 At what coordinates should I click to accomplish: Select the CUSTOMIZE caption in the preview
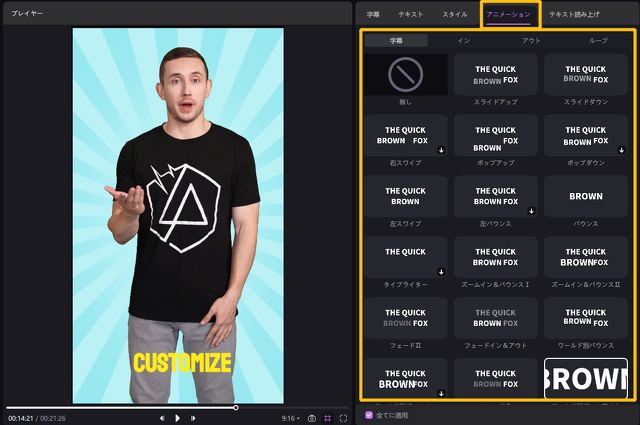click(x=183, y=363)
